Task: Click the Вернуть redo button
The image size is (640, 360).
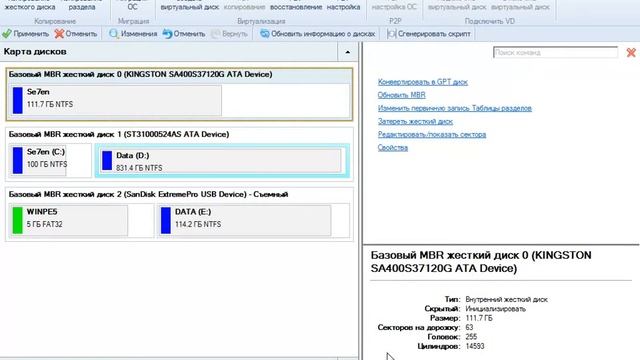Action: tap(229, 34)
